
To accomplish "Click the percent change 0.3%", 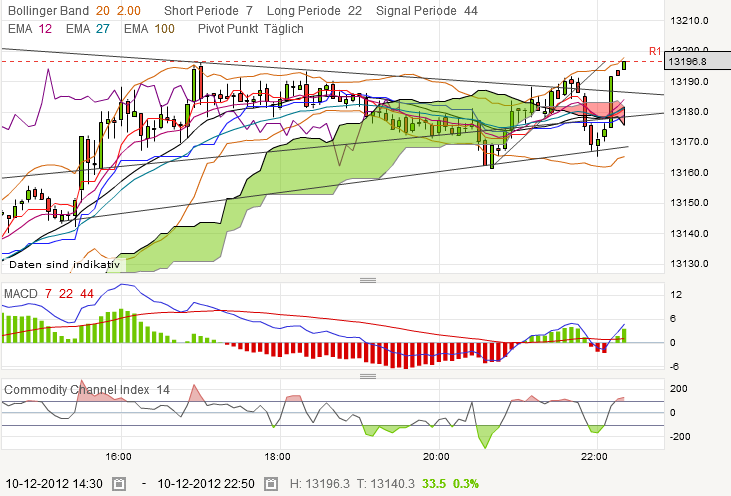I will (x=466, y=484).
